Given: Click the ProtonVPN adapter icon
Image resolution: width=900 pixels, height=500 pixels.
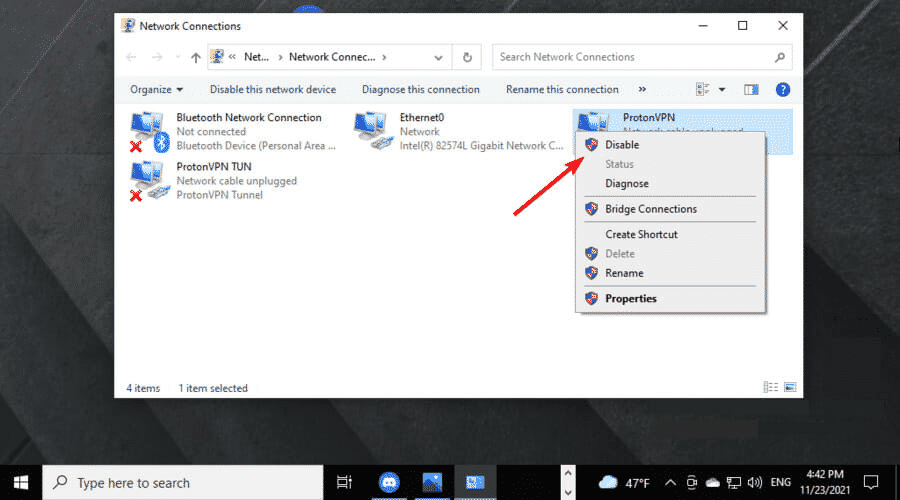Looking at the screenshot, I should [x=593, y=121].
